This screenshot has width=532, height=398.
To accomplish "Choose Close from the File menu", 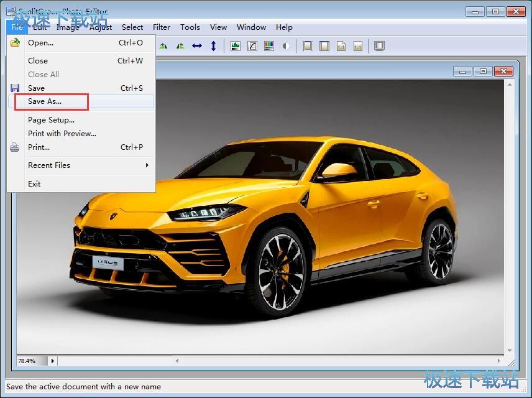I will [81, 61].
